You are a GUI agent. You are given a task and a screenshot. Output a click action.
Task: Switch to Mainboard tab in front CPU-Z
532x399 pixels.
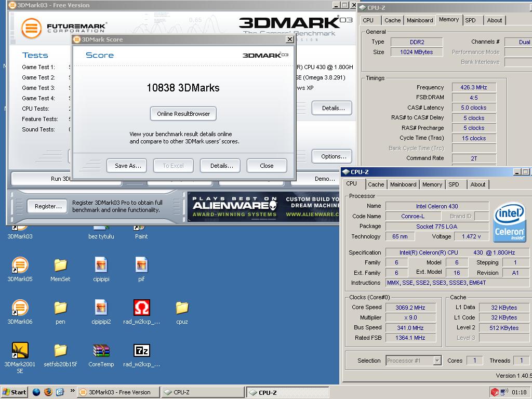(x=403, y=184)
